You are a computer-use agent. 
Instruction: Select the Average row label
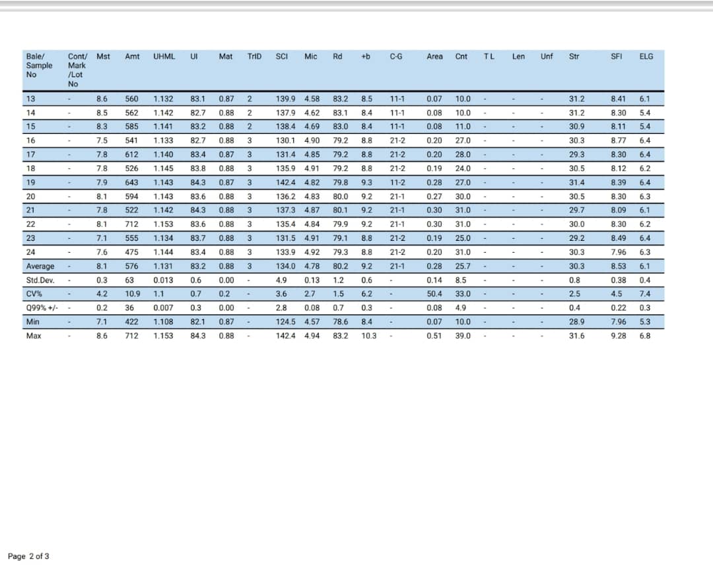tap(40, 266)
